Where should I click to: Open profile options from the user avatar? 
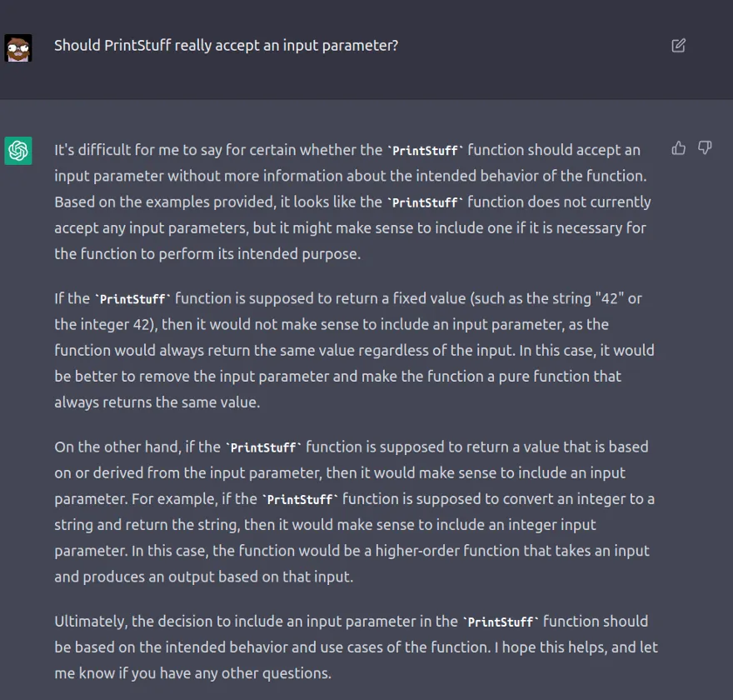[x=18, y=46]
